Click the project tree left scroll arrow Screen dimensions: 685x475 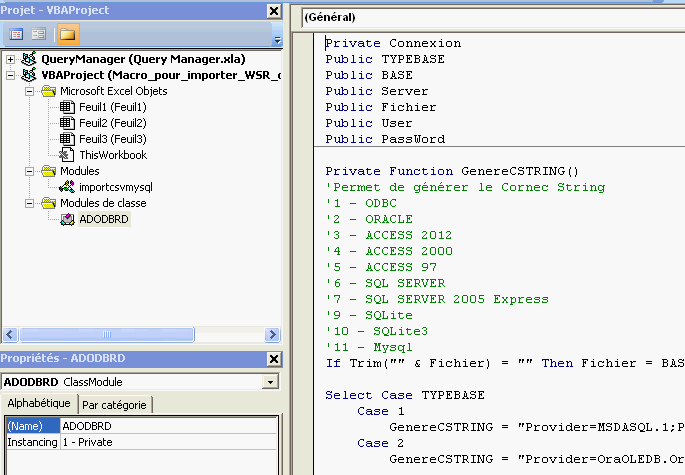[10, 335]
